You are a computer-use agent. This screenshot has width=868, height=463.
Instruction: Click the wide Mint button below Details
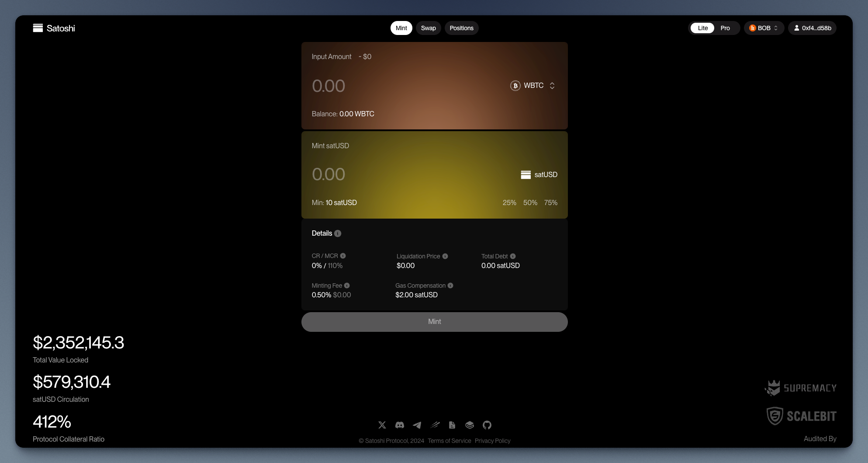click(x=435, y=322)
